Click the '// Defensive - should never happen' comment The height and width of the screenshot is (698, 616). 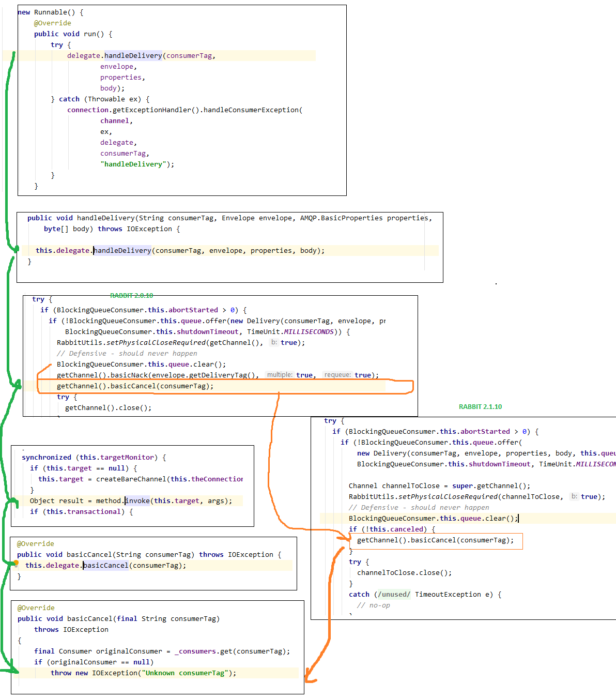point(127,353)
